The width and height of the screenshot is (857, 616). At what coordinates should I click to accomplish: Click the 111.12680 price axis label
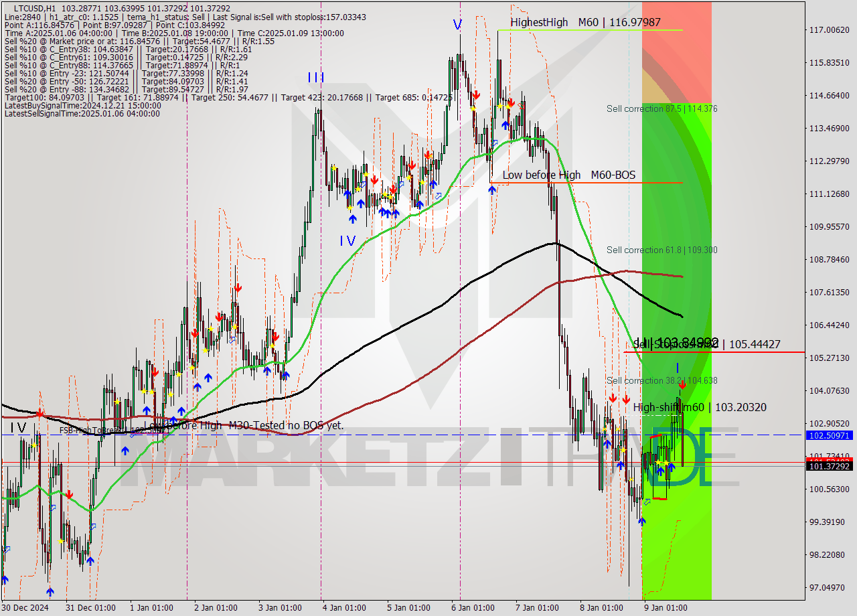click(x=829, y=194)
